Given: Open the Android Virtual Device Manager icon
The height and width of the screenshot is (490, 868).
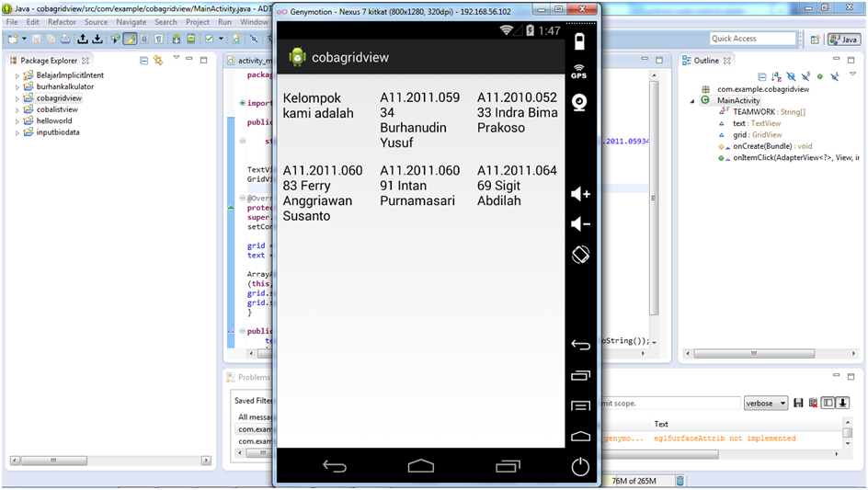Looking at the screenshot, I should pyautogui.click(x=191, y=39).
